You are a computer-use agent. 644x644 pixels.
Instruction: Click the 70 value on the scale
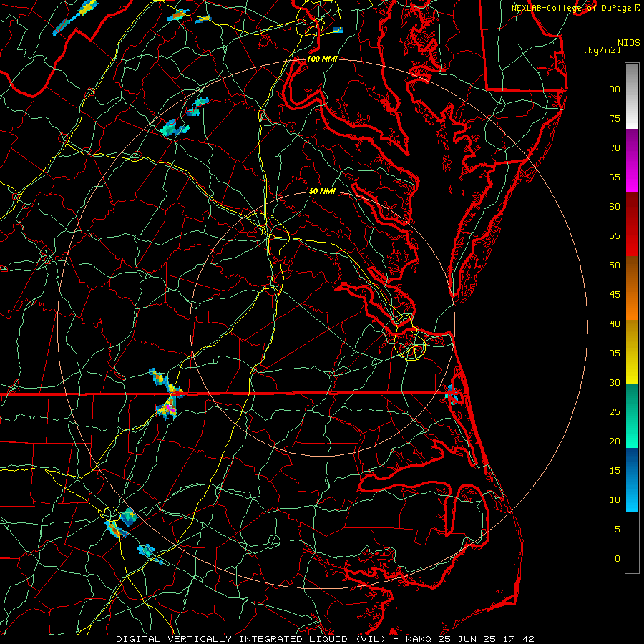tap(615, 148)
